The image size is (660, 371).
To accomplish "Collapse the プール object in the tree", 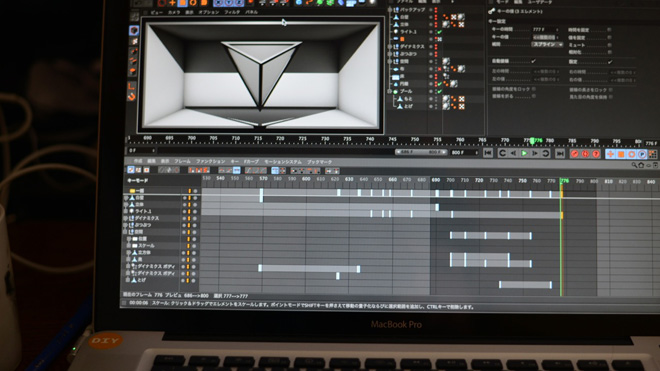I will 390,91.
